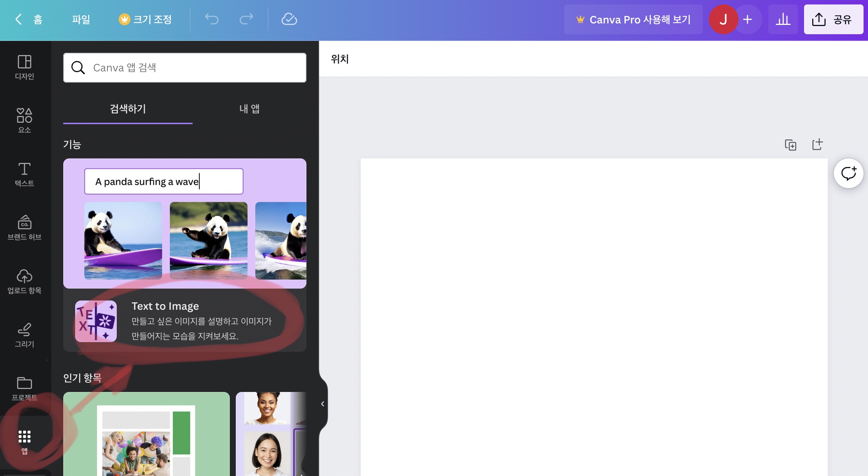Add a comment with bubble icon
Image resolution: width=868 pixels, height=476 pixels.
[848, 173]
